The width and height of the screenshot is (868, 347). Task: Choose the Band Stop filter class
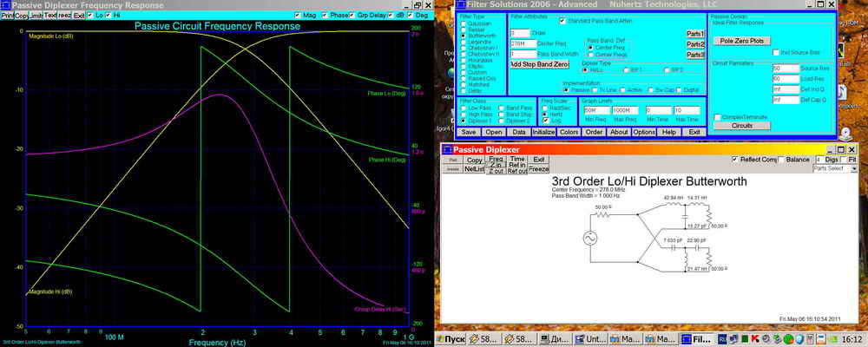point(501,115)
